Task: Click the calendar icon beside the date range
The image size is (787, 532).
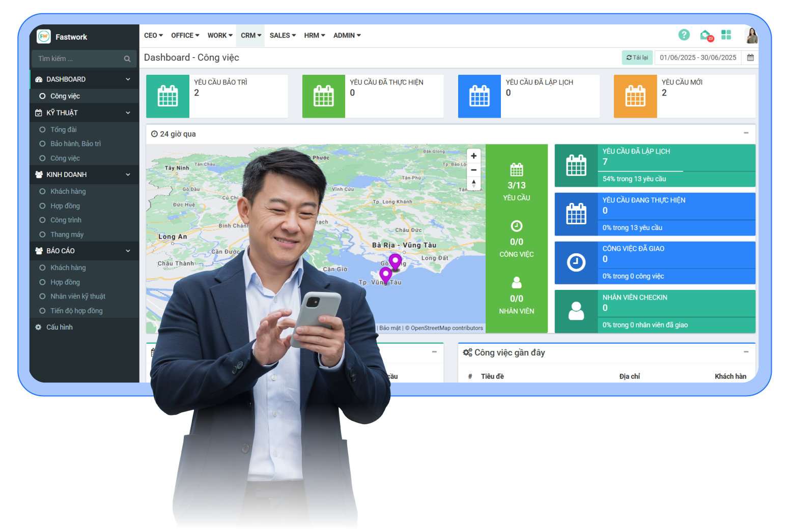Action: pos(750,57)
